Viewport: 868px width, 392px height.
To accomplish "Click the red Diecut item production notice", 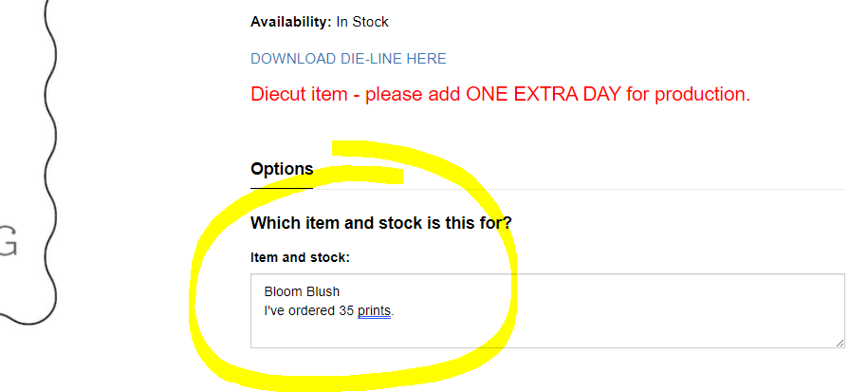I will pyautogui.click(x=500, y=95).
